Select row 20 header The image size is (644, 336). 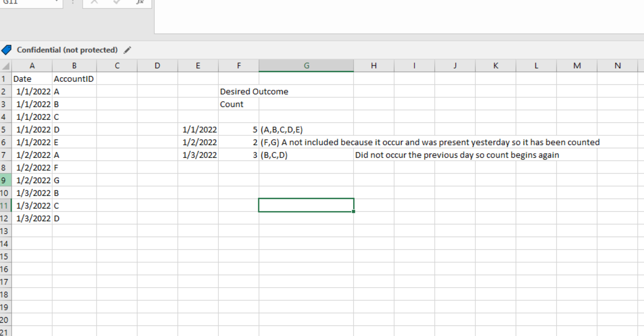click(6, 320)
